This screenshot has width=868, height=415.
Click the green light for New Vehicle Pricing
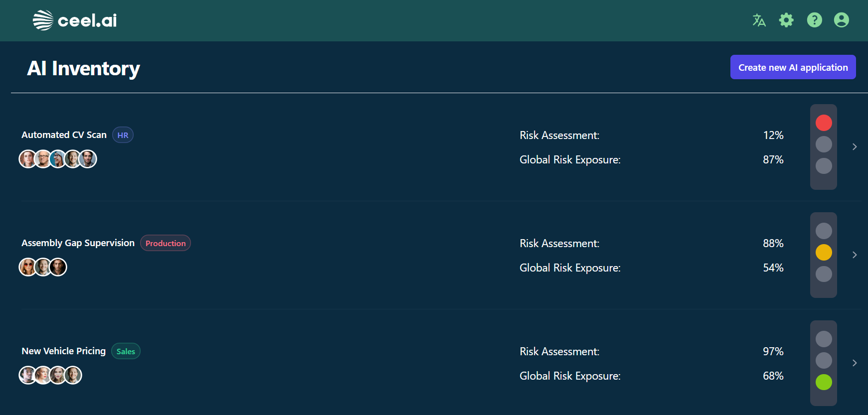[x=824, y=382]
